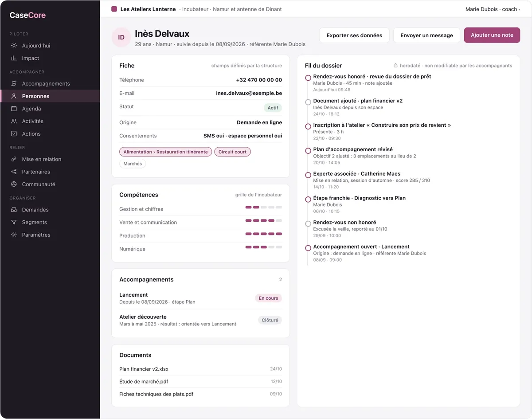The height and width of the screenshot is (419, 532).
Task: Click email ines.delvaux@exemple.be
Action: 249,94
